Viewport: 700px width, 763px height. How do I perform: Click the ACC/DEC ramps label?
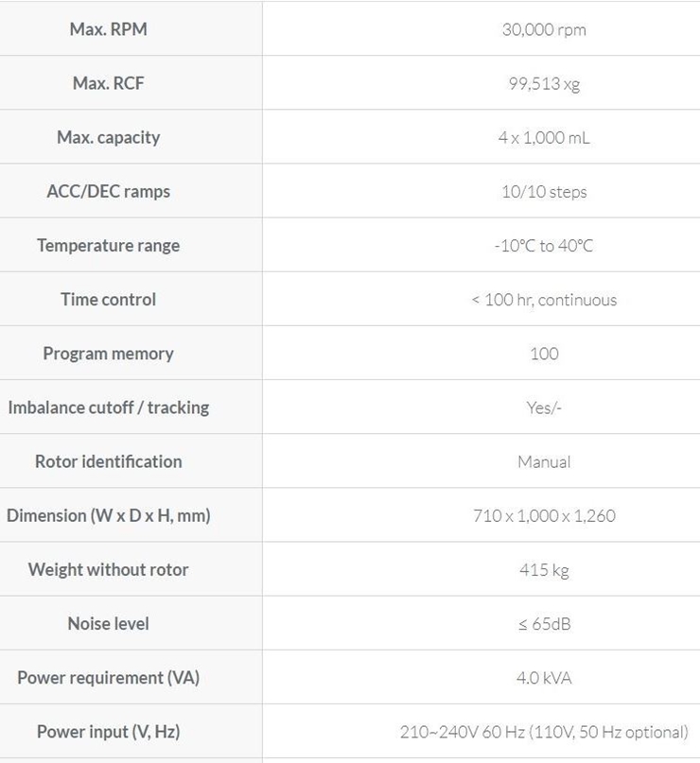point(109,191)
